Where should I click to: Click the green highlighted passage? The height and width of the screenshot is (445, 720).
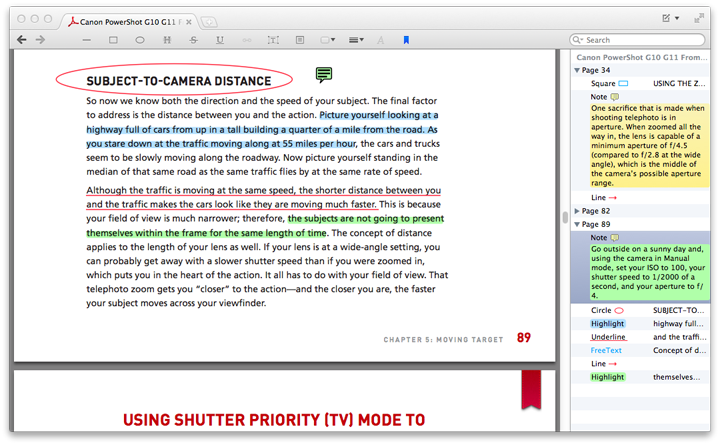[x=265, y=225]
